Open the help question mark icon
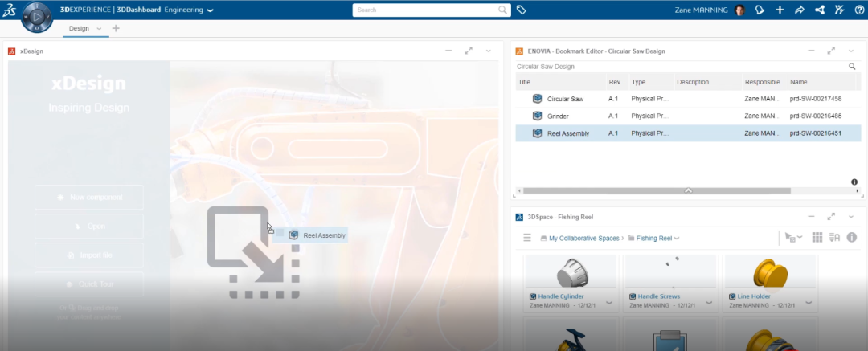Viewport: 868px width, 351px height. 858,10
